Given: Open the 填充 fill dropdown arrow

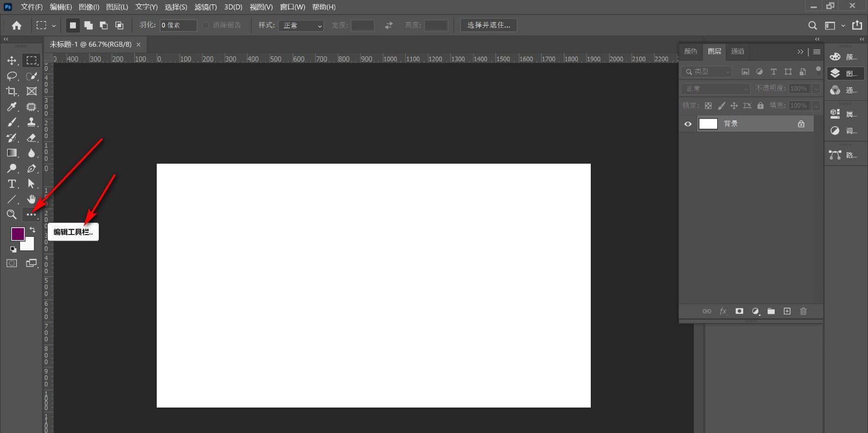Looking at the screenshot, I should (x=816, y=106).
